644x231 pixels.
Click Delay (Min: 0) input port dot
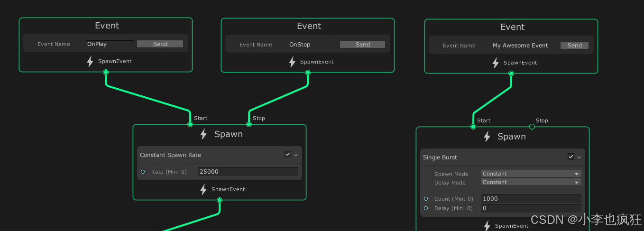(x=426, y=208)
